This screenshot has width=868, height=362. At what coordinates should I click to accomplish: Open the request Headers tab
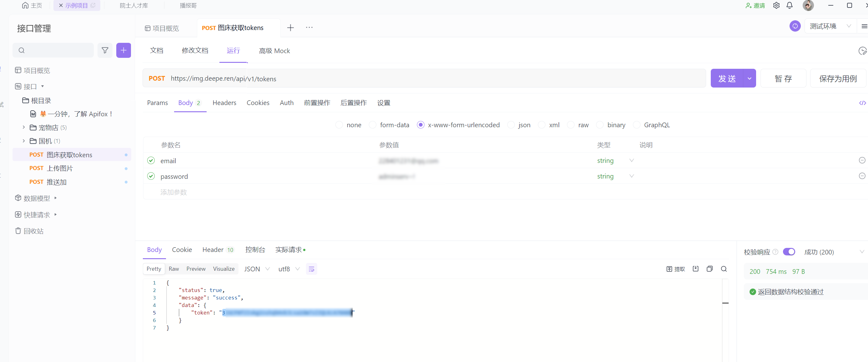pos(224,103)
